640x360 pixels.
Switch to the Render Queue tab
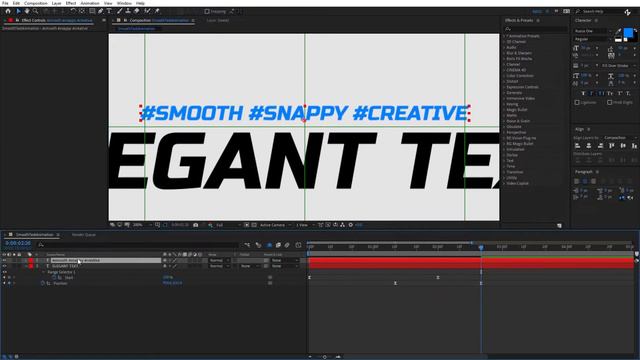[x=84, y=235]
